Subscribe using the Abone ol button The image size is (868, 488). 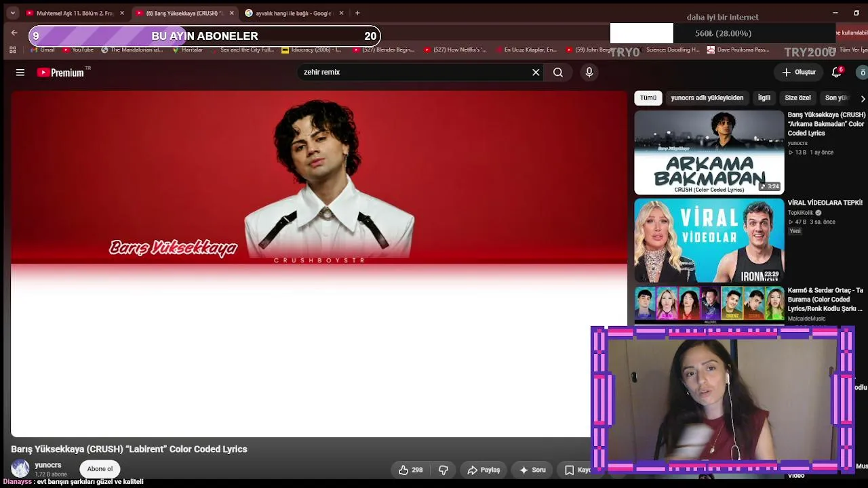coord(100,469)
